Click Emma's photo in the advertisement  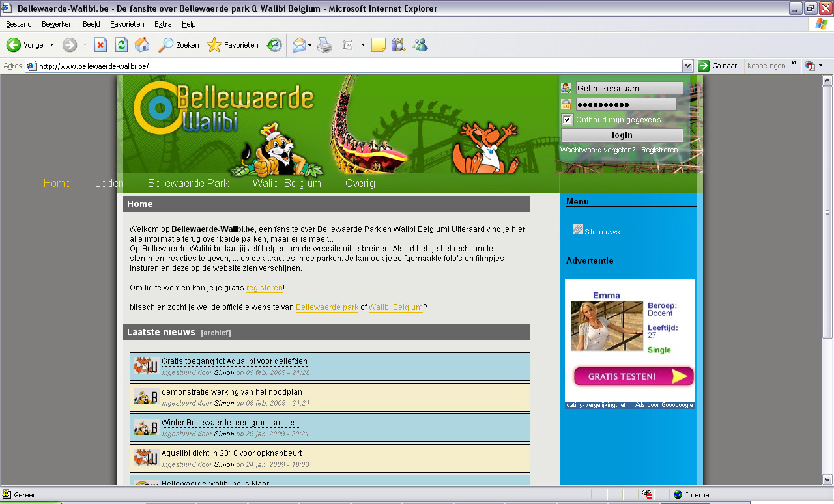pyautogui.click(x=607, y=326)
